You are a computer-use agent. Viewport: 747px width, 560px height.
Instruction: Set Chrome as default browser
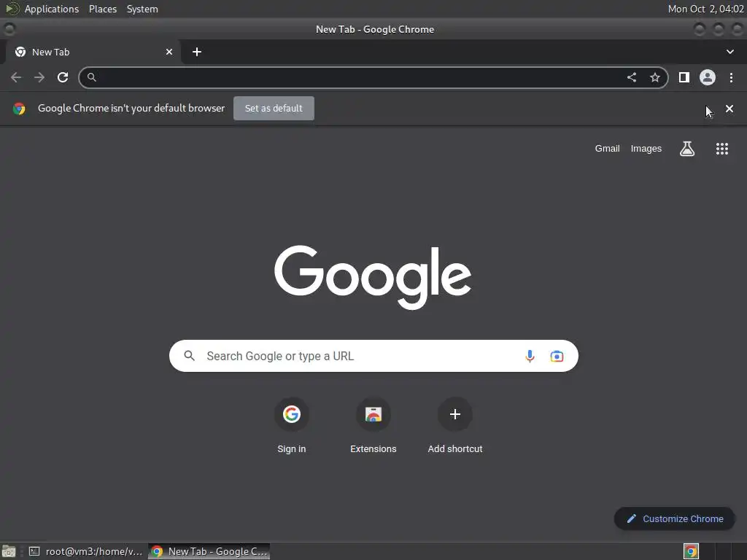click(x=274, y=108)
